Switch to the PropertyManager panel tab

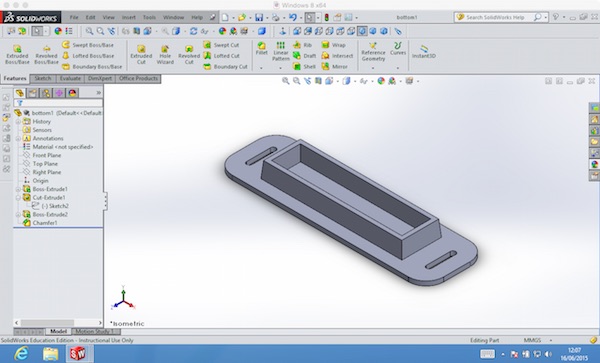pyautogui.click(x=33, y=93)
